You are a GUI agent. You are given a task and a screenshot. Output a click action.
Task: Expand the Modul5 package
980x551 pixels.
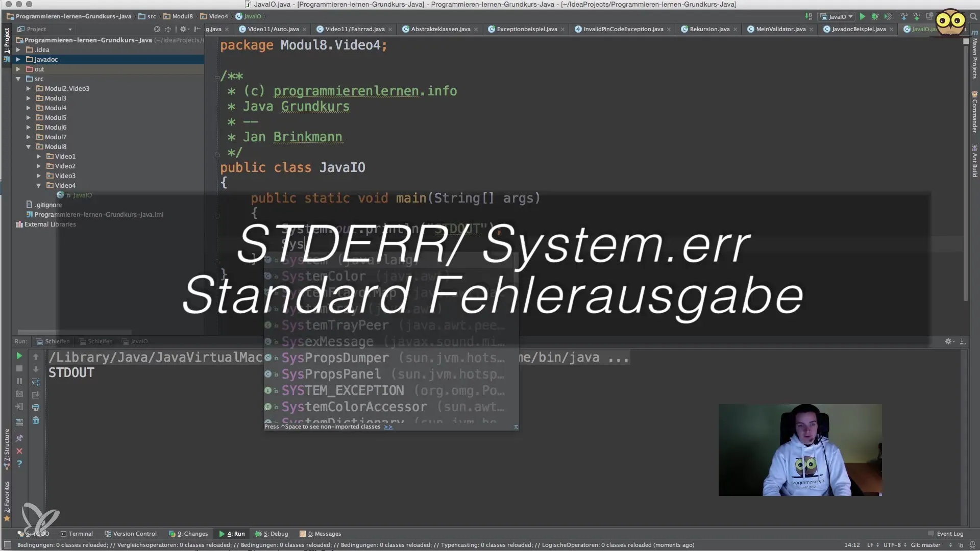tap(29, 118)
